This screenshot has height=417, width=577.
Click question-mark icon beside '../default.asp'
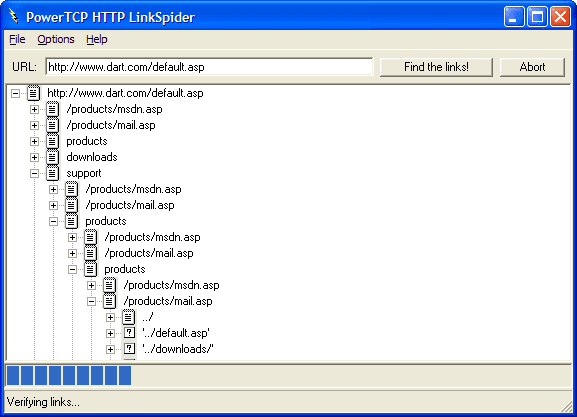(129, 333)
